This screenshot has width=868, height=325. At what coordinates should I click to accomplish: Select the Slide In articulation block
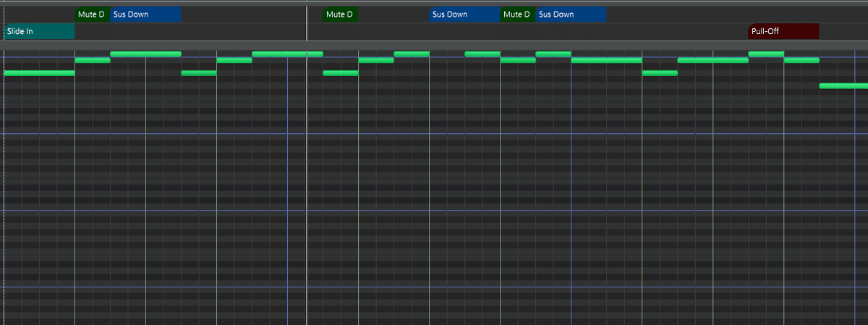pyautogui.click(x=39, y=31)
